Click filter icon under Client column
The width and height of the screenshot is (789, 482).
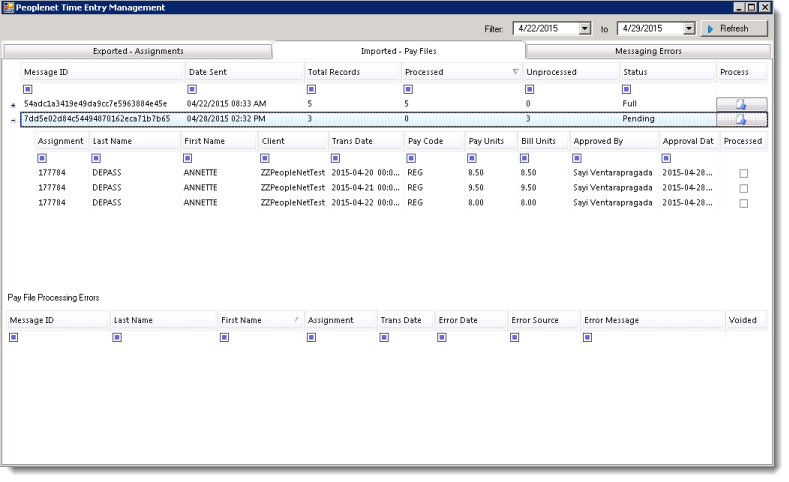coord(265,158)
